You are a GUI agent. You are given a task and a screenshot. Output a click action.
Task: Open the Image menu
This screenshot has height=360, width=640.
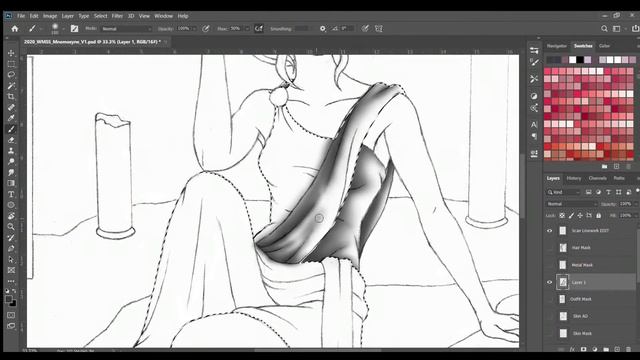tap(50, 16)
